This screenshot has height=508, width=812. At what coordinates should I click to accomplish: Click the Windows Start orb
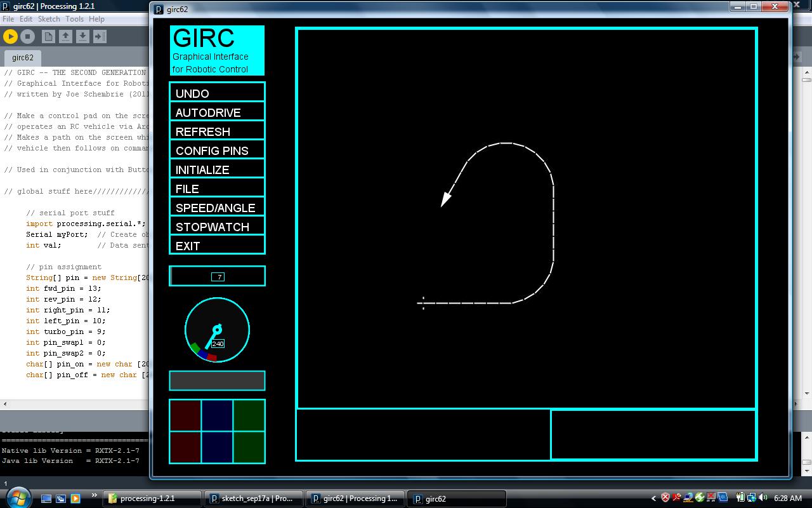pyautogui.click(x=17, y=497)
